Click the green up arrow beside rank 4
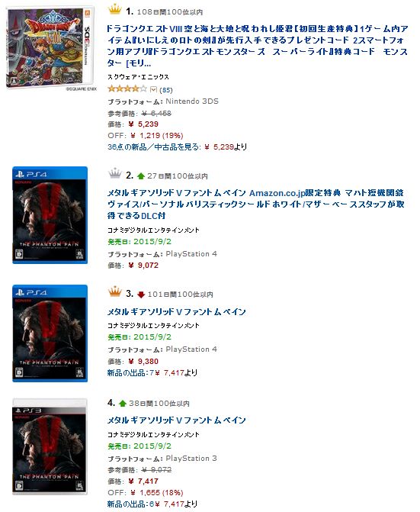This screenshot has height=512, width=420. [x=123, y=404]
